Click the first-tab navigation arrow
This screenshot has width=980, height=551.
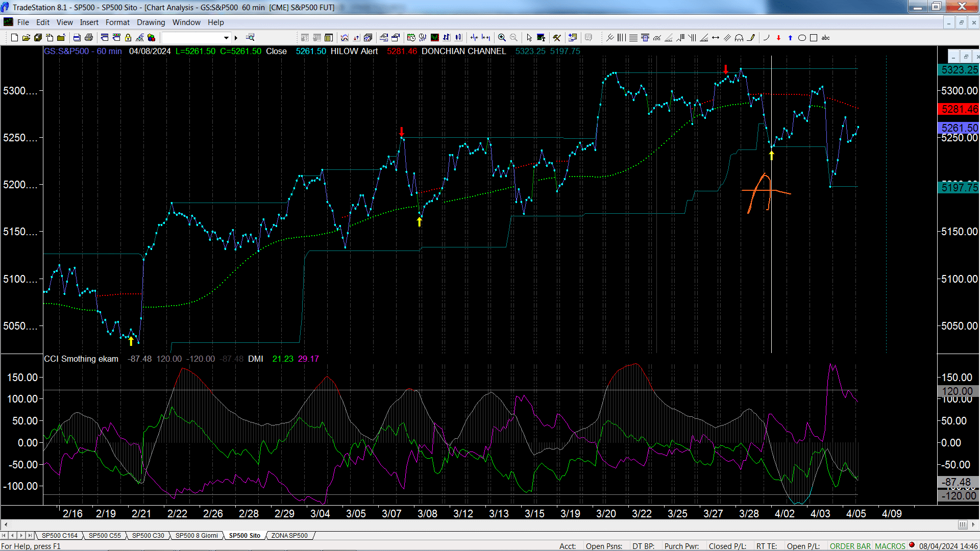pyautogui.click(x=4, y=536)
